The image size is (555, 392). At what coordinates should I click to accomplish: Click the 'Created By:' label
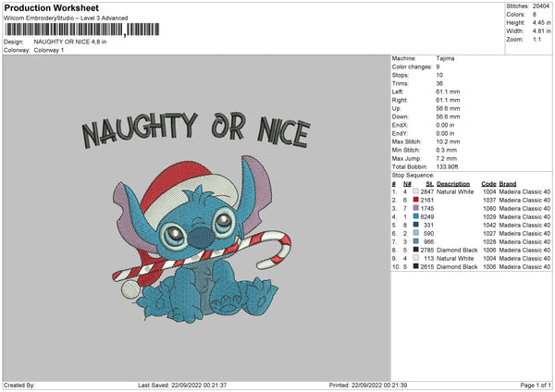pos(19,385)
